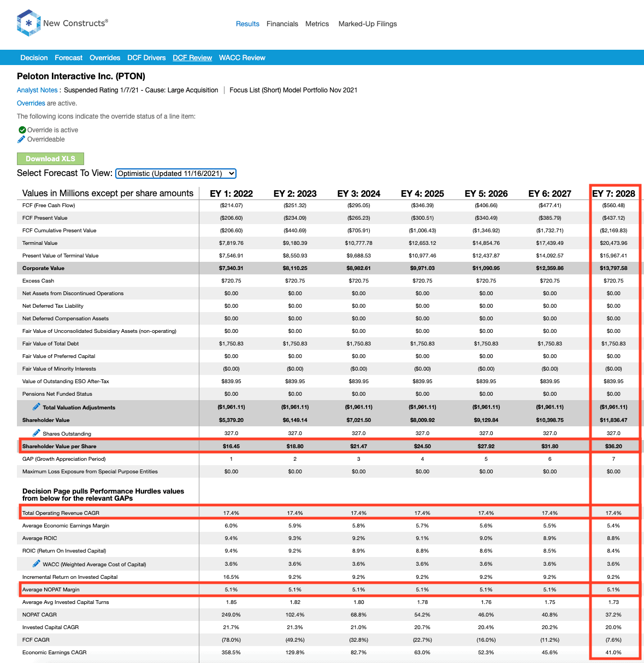Click the EY 7: 2028 column header

(613, 193)
